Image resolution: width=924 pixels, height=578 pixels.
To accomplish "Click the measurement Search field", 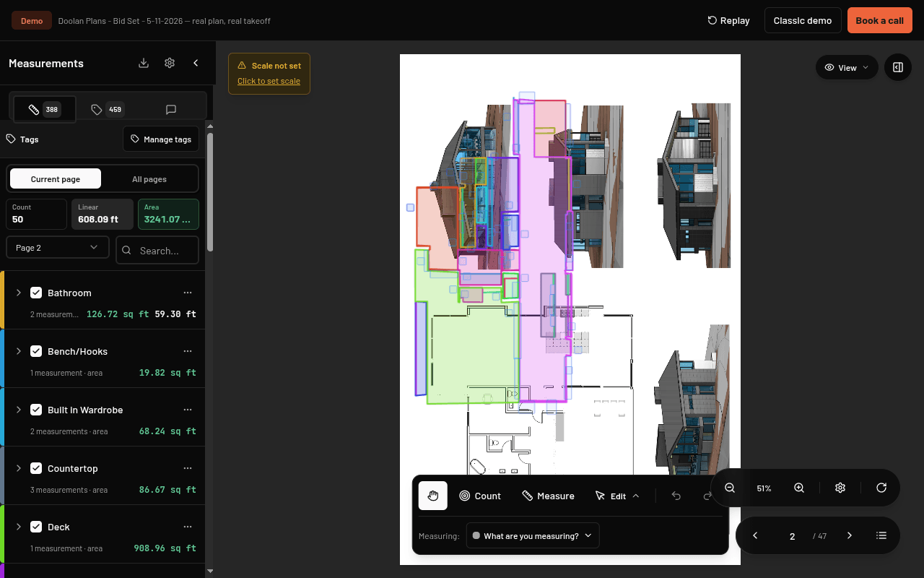I will [157, 250].
